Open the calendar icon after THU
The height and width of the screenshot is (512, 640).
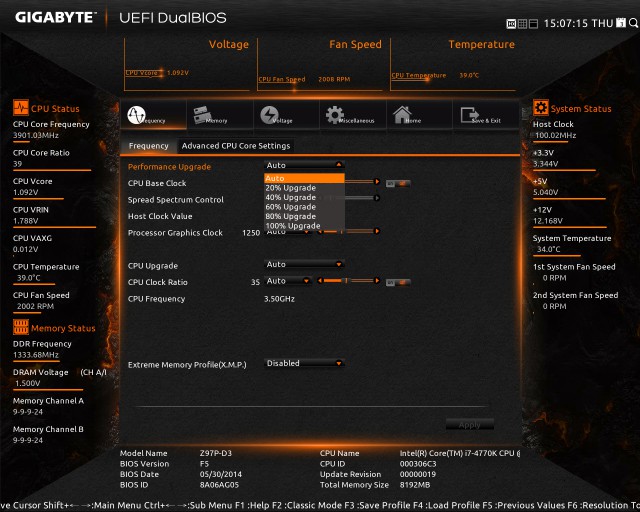click(x=621, y=23)
